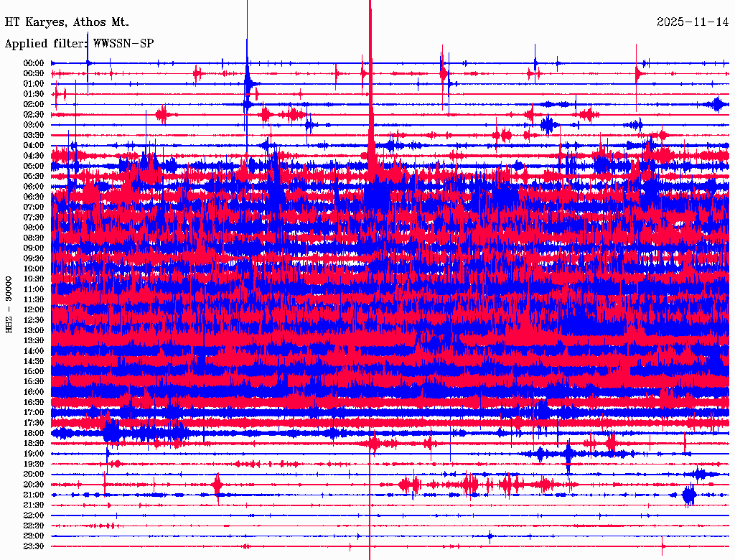The image size is (735, 560).
Task: Select the '02:00' time label
Action: pyautogui.click(x=34, y=105)
